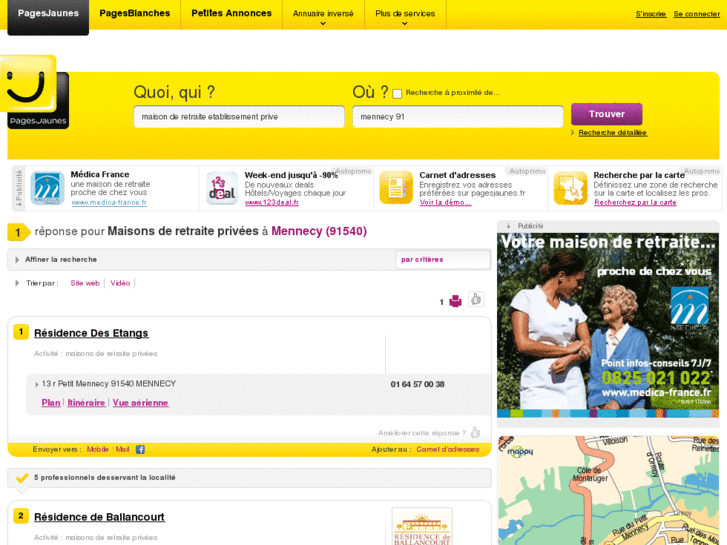The height and width of the screenshot is (545, 727).
Task: Open the par critères dropdown
Action: (x=442, y=260)
